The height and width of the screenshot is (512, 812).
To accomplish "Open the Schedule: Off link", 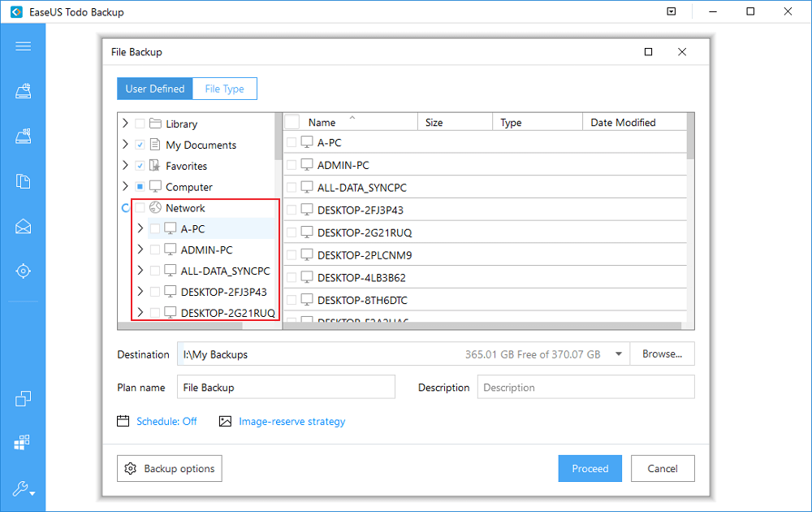I will click(x=166, y=421).
